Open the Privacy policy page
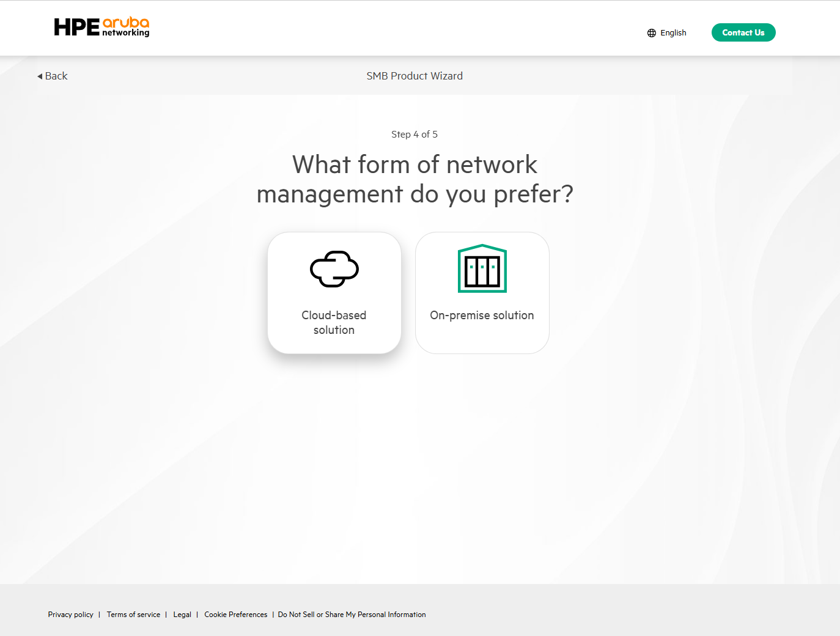The image size is (840, 636). tap(70, 615)
